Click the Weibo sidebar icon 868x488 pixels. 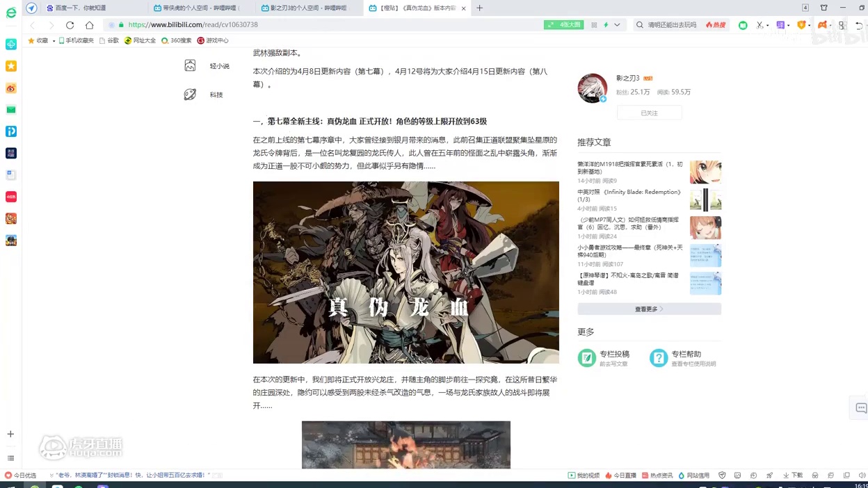point(11,88)
